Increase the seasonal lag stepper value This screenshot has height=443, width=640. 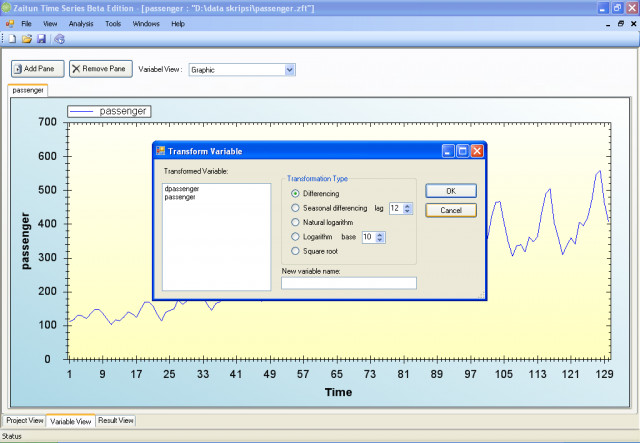[x=407, y=206]
